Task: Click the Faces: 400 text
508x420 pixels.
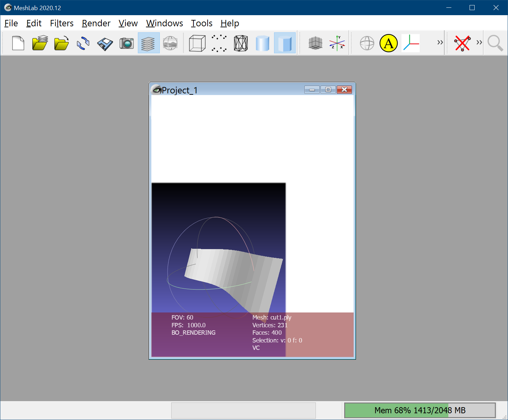Action: (267, 333)
